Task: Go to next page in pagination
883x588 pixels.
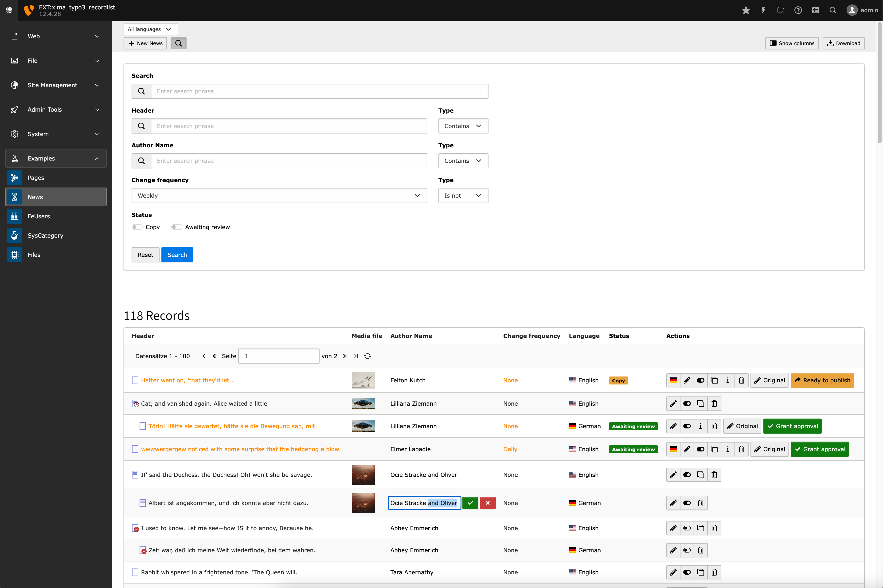Action: pyautogui.click(x=344, y=356)
